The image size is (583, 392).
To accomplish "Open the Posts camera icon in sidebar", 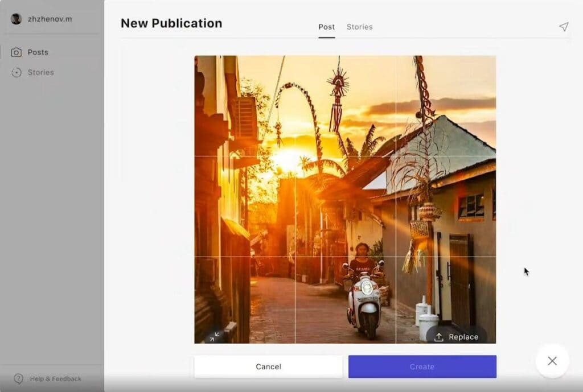I will 16,52.
